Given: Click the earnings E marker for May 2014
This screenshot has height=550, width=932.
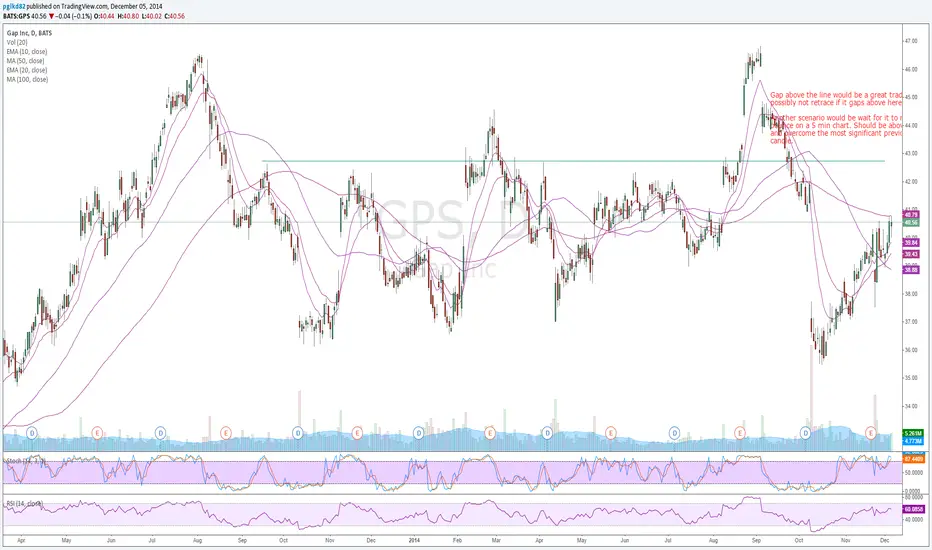Looking at the screenshot, I should pyautogui.click(x=610, y=433).
